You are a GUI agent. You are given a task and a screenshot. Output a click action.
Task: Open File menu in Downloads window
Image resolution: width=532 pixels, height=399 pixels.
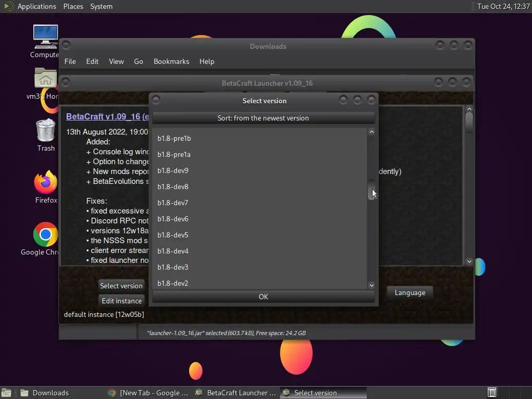point(70,61)
